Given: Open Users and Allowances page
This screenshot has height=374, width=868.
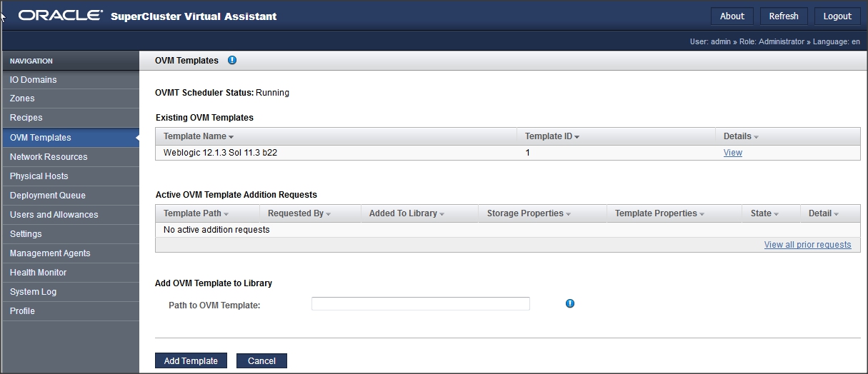Looking at the screenshot, I should 70,215.
